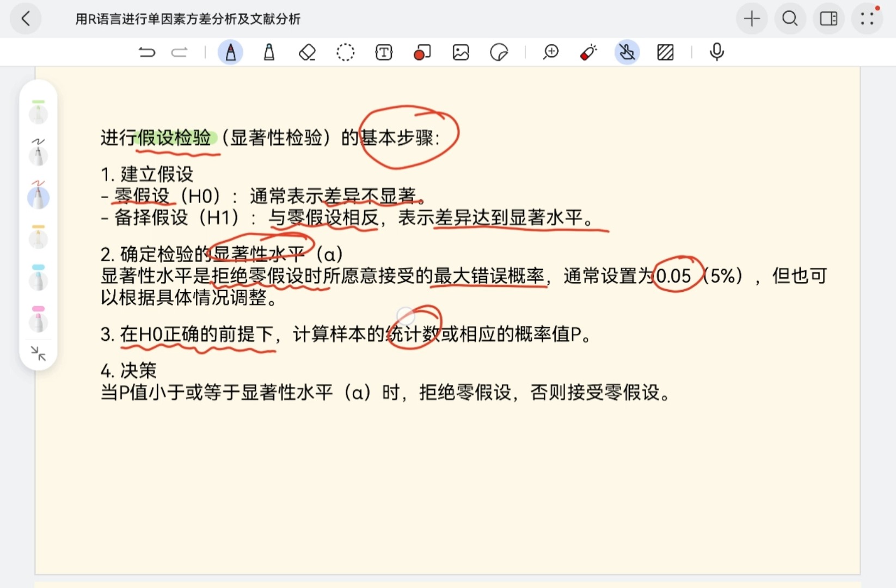Select the Text tool
The width and height of the screenshot is (896, 588).
click(x=384, y=52)
